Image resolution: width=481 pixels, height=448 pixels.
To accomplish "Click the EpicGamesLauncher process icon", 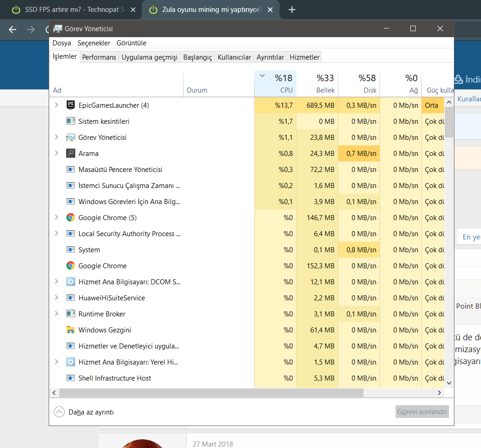I will point(71,105).
